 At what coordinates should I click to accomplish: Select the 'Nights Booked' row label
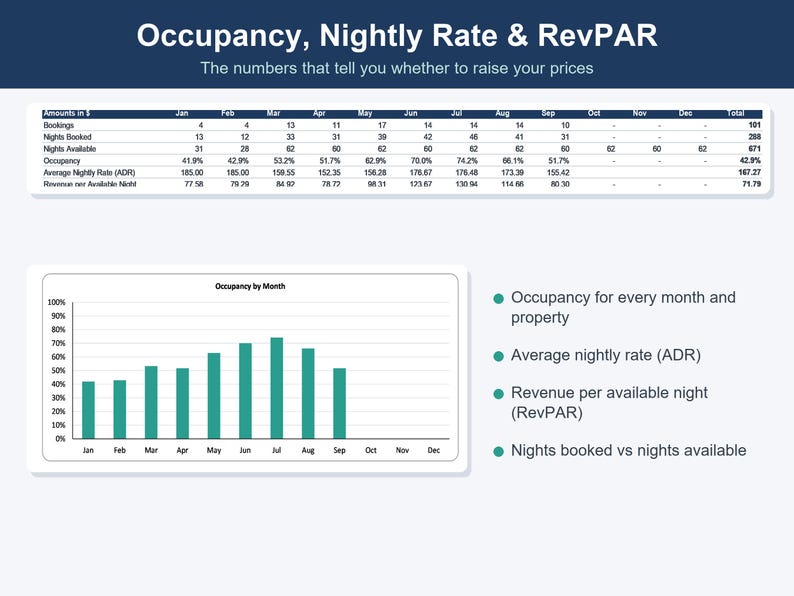tap(67, 137)
